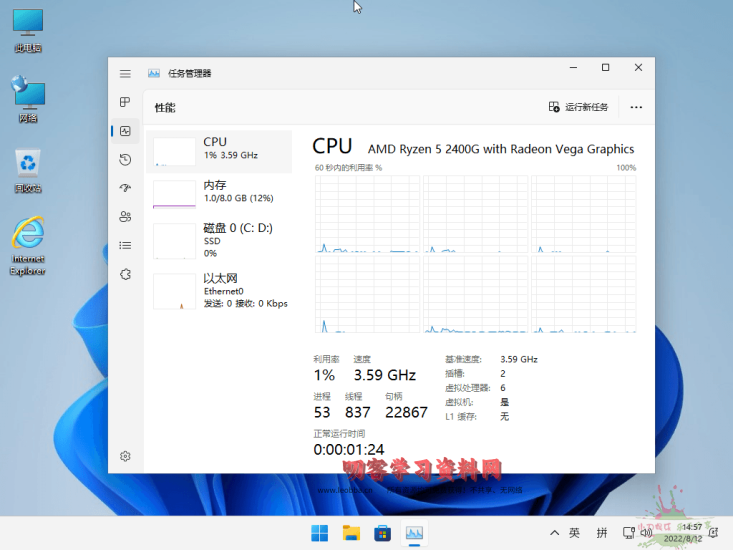
Task: Click Task Manager taskbar icon
Action: tap(414, 533)
